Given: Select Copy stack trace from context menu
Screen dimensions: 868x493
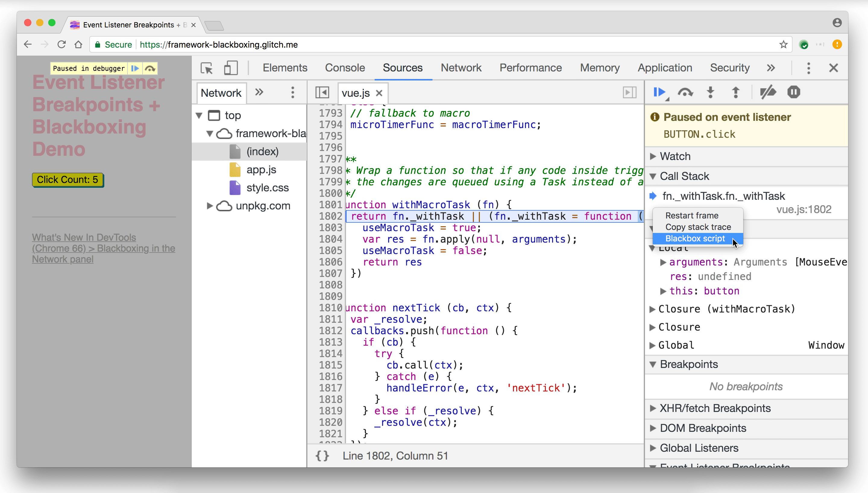Looking at the screenshot, I should (698, 227).
